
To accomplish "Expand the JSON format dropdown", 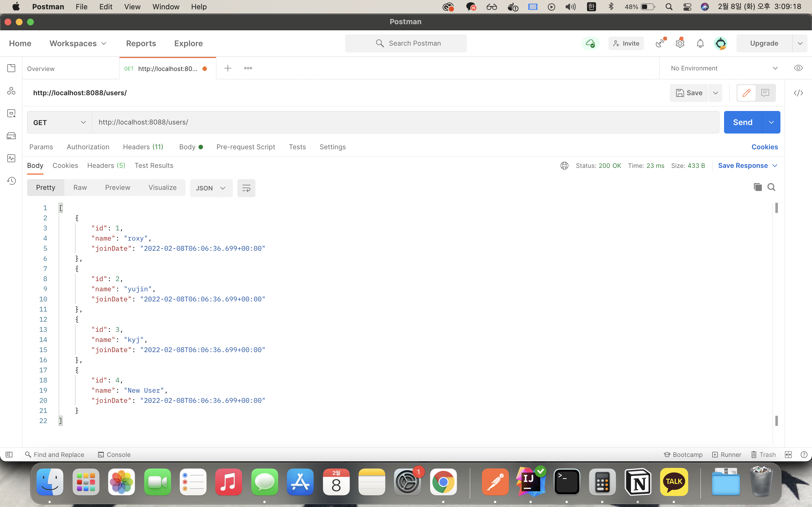I will pos(211,188).
